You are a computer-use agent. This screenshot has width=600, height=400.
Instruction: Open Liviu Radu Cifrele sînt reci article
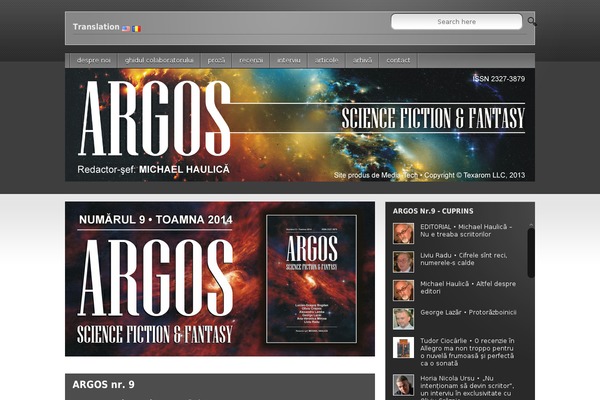[464, 259]
